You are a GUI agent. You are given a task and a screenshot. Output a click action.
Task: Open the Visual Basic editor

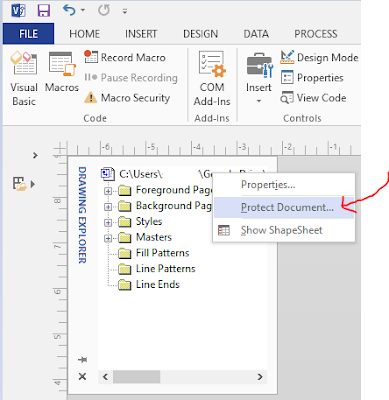click(x=24, y=79)
